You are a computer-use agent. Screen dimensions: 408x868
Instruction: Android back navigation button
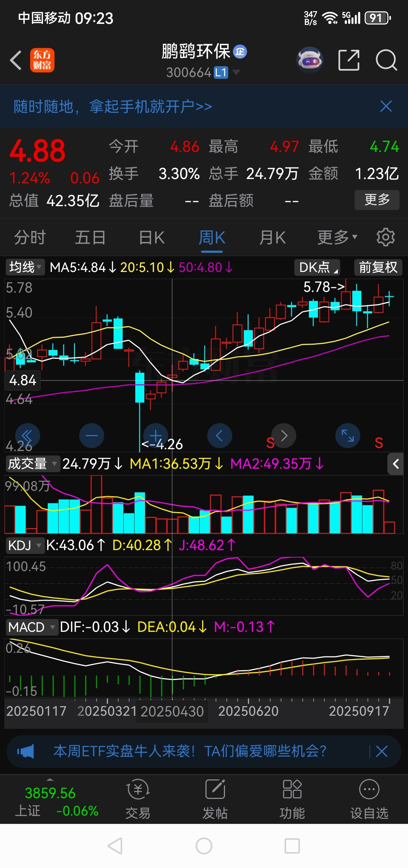point(115,846)
